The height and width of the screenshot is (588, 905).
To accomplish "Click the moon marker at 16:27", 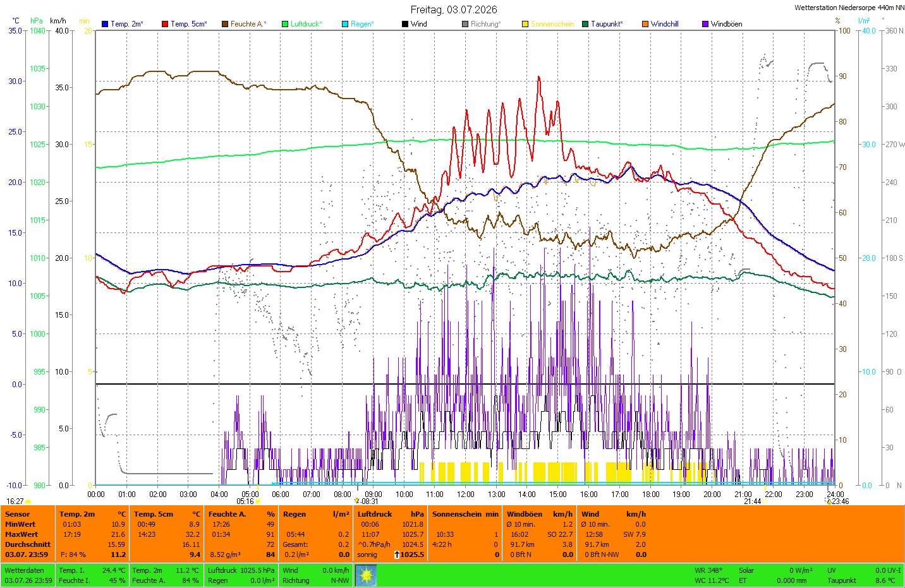I will click(28, 501).
